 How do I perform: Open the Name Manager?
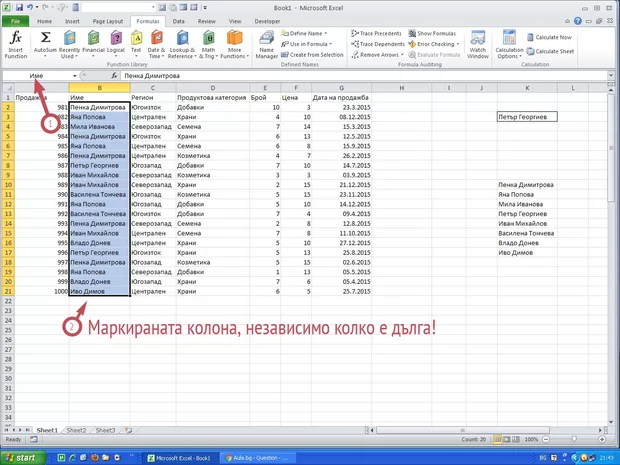coord(267,44)
